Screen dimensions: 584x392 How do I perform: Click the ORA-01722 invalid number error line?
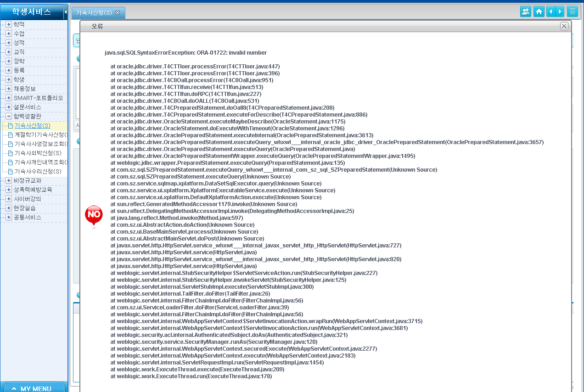(185, 53)
